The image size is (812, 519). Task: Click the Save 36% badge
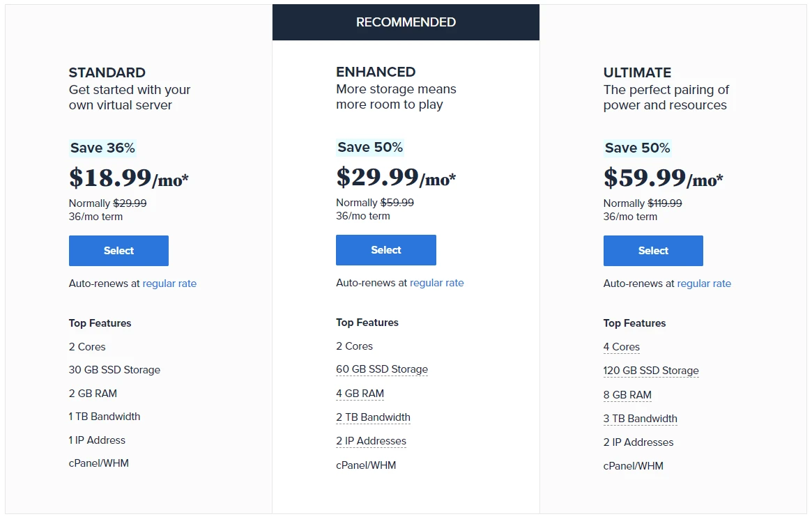pyautogui.click(x=102, y=148)
